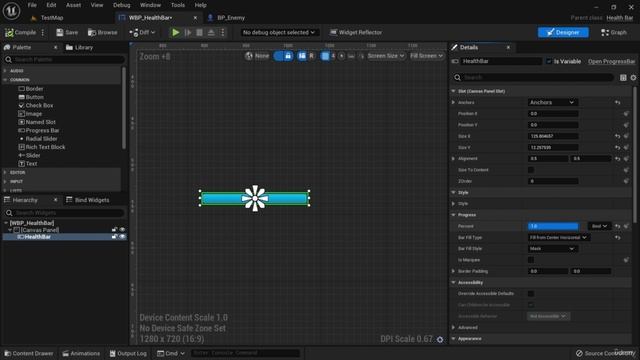Viewport: 640px width, 360px height.
Task: Toggle the Is Marquee checkbox
Action: point(531,260)
